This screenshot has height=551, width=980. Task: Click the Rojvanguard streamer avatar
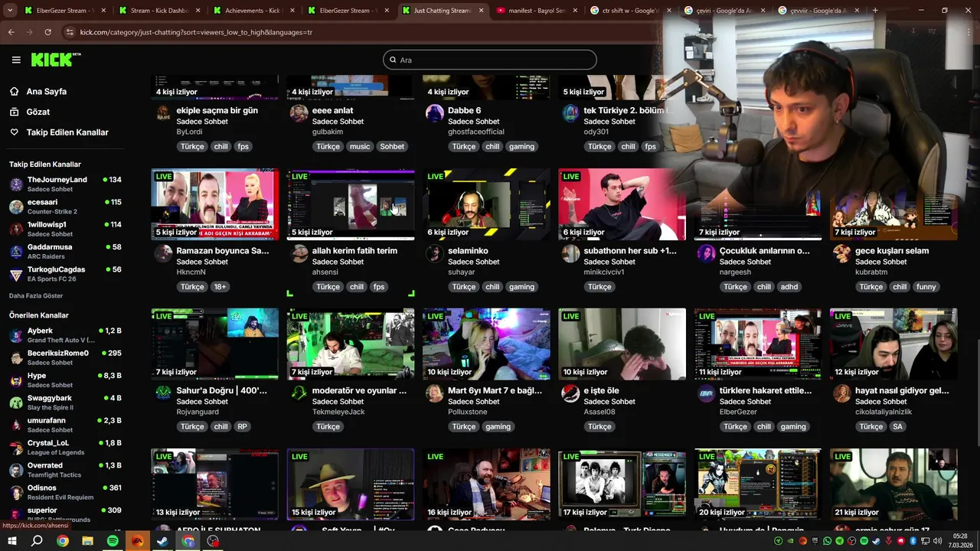tap(163, 393)
